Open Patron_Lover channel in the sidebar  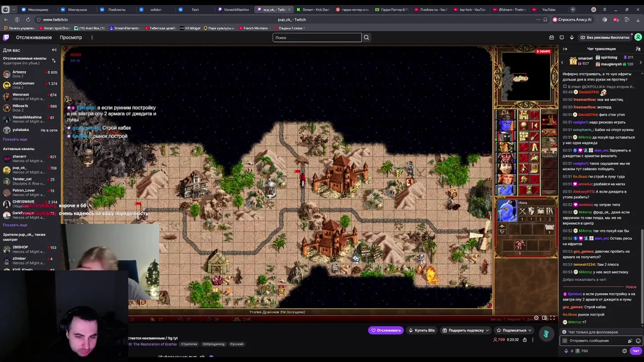(30, 193)
